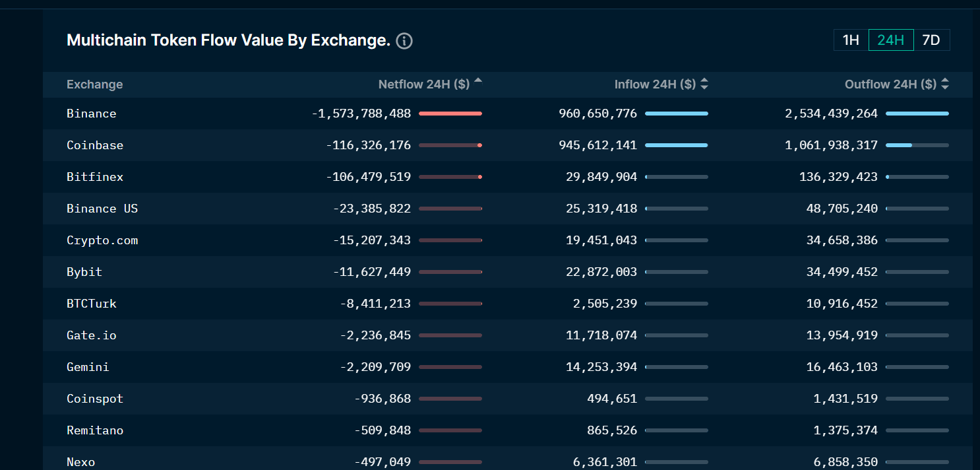Click Binance's red netflow bar

[450, 114]
